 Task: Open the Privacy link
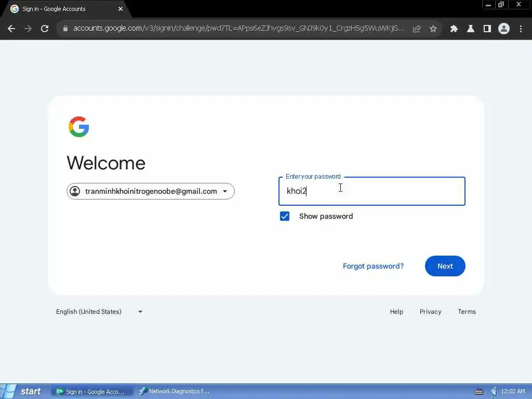[430, 312]
